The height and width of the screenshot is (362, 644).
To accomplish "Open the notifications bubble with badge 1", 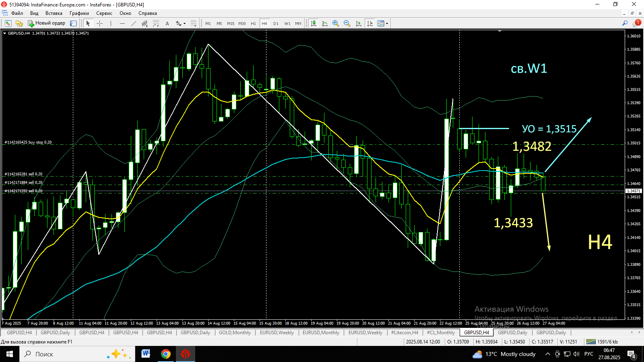I will pos(636,23).
